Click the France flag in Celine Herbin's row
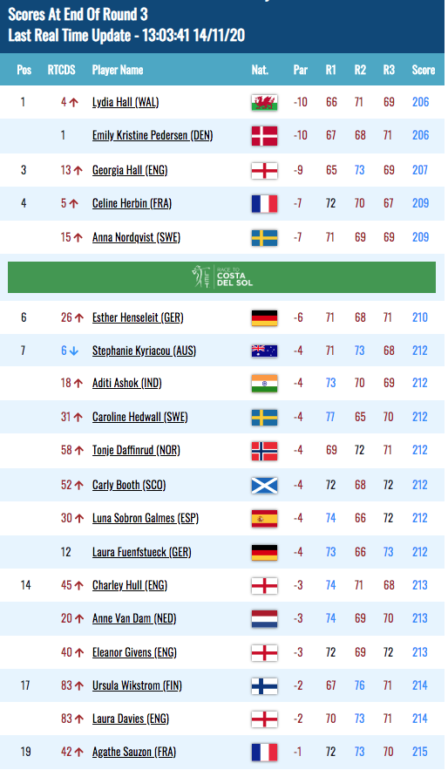Viewport: 448px width, 770px height. point(264,203)
